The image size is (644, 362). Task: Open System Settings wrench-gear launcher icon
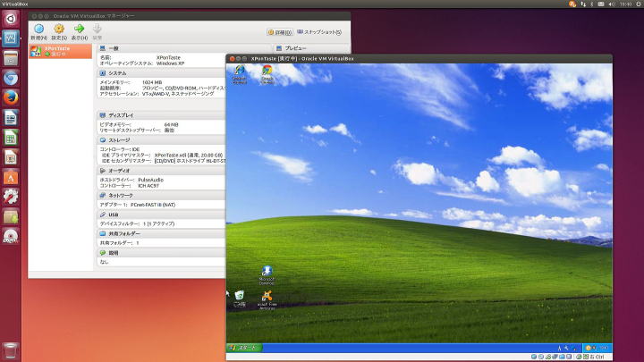pyautogui.click(x=11, y=197)
